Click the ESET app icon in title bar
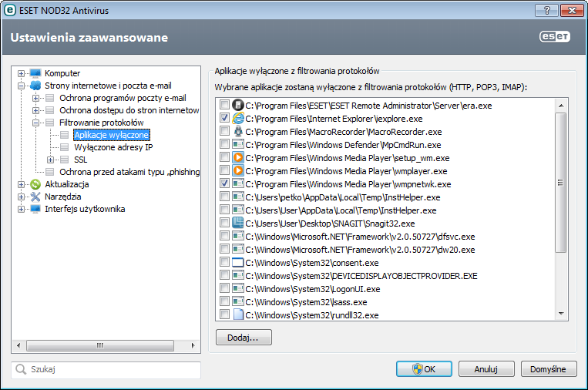Viewport: 588px width, 390px height. point(10,10)
